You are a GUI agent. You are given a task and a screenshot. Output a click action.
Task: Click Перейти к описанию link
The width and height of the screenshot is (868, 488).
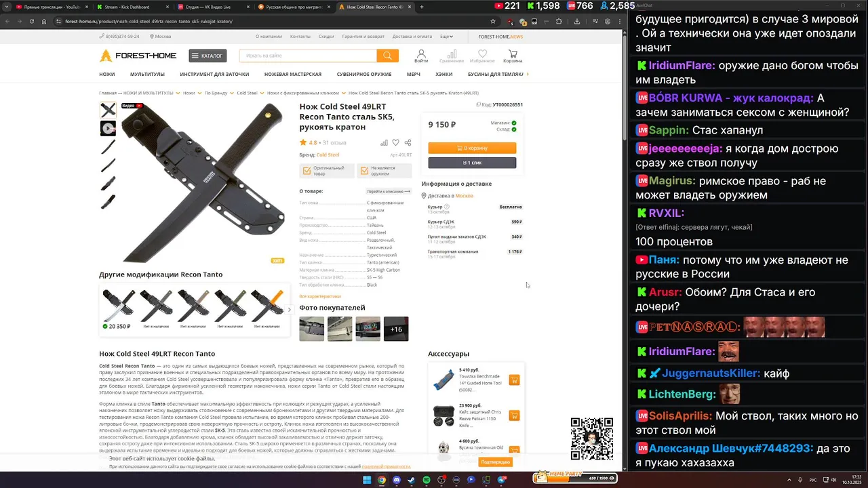pyautogui.click(x=388, y=191)
